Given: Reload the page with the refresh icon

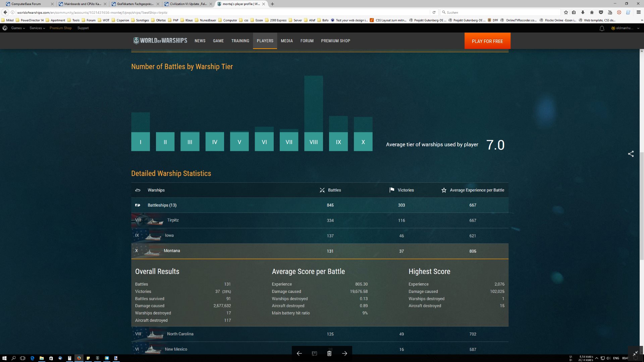Looking at the screenshot, I should point(434,12).
